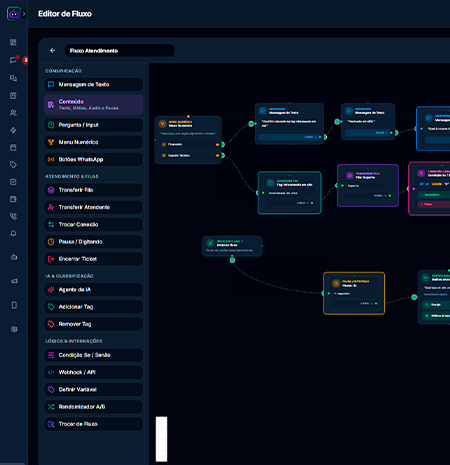Pick the Webhook / API block
The width and height of the screenshot is (450, 465).
(94, 372)
